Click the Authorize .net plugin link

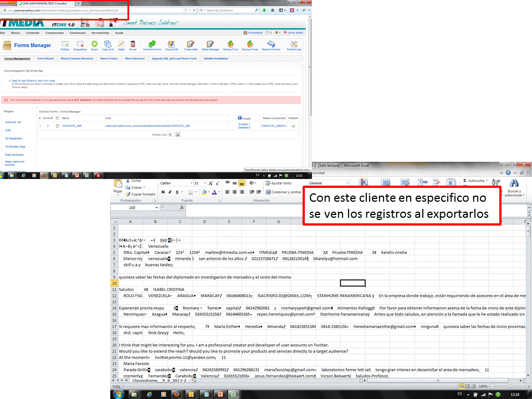click(x=13, y=122)
